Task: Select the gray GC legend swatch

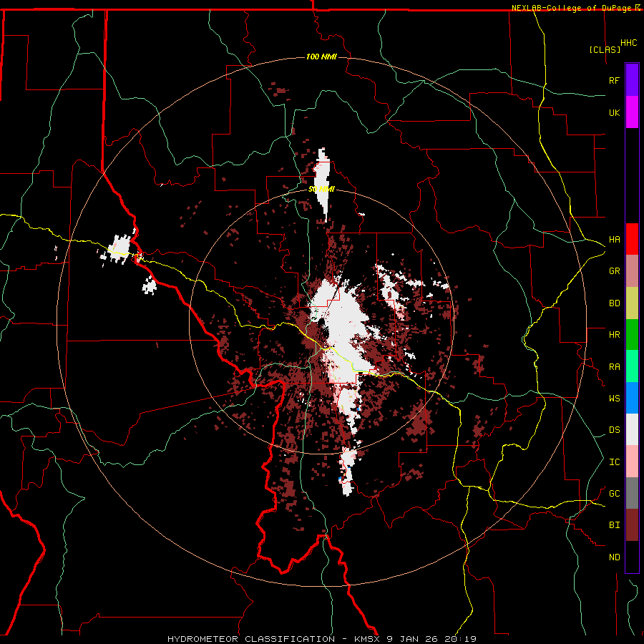Action: coord(632,493)
